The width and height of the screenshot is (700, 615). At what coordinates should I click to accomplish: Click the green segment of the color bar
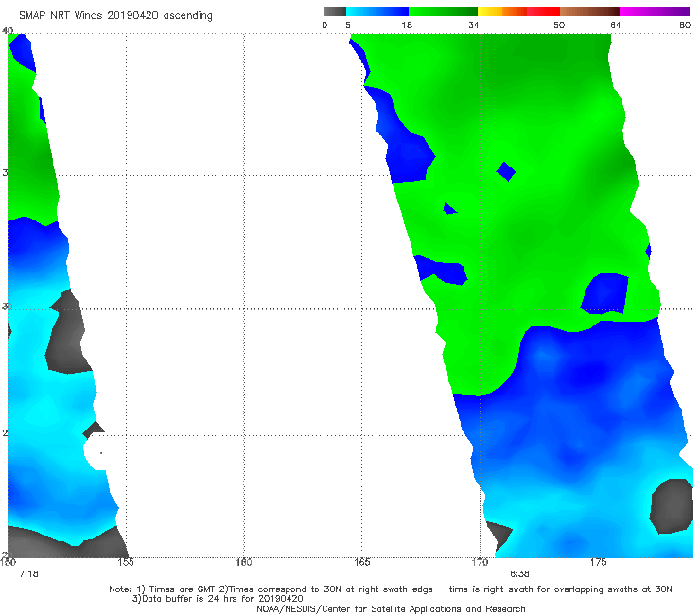(x=443, y=11)
